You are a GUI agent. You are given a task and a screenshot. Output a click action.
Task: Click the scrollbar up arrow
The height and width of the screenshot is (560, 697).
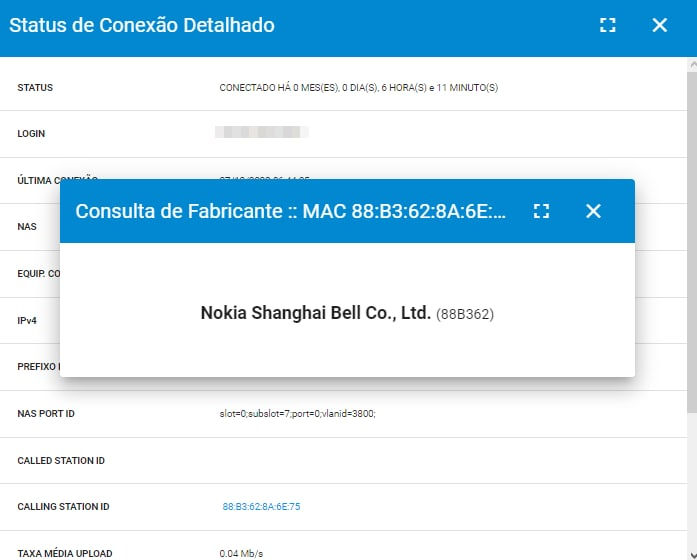pyautogui.click(x=690, y=65)
